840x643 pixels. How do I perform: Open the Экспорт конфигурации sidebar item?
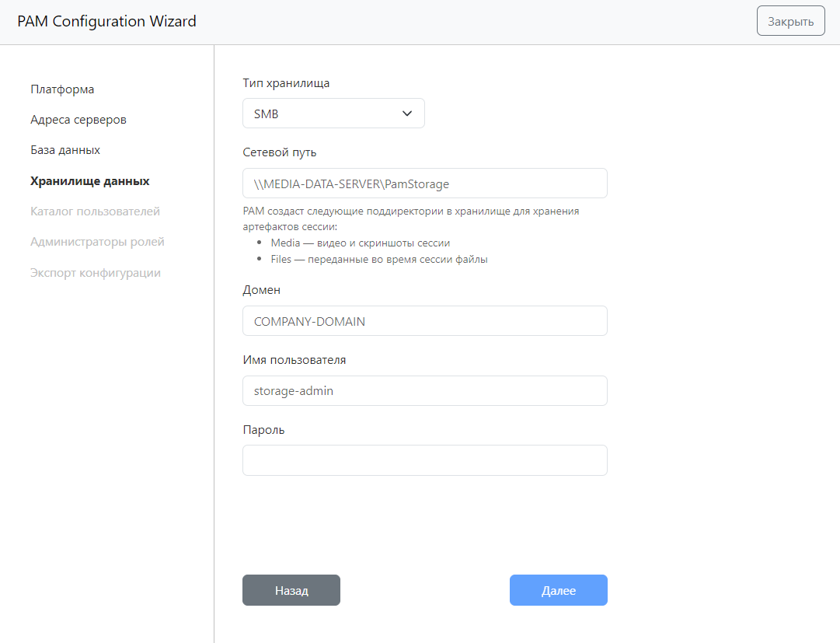click(x=95, y=273)
